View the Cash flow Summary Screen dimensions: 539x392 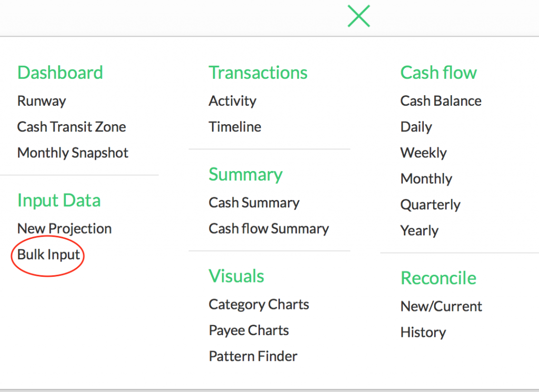269,229
